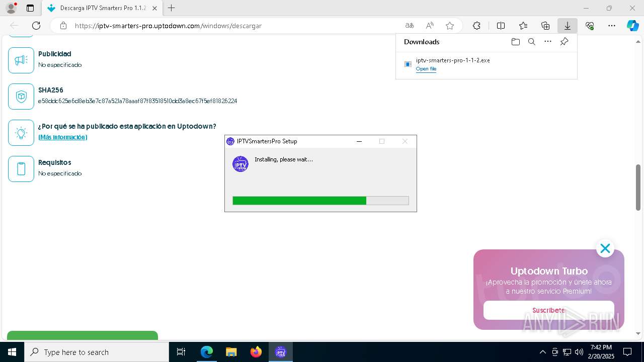Click the taskbar search box
Viewport: 644px width, 362px height.
click(x=97, y=352)
